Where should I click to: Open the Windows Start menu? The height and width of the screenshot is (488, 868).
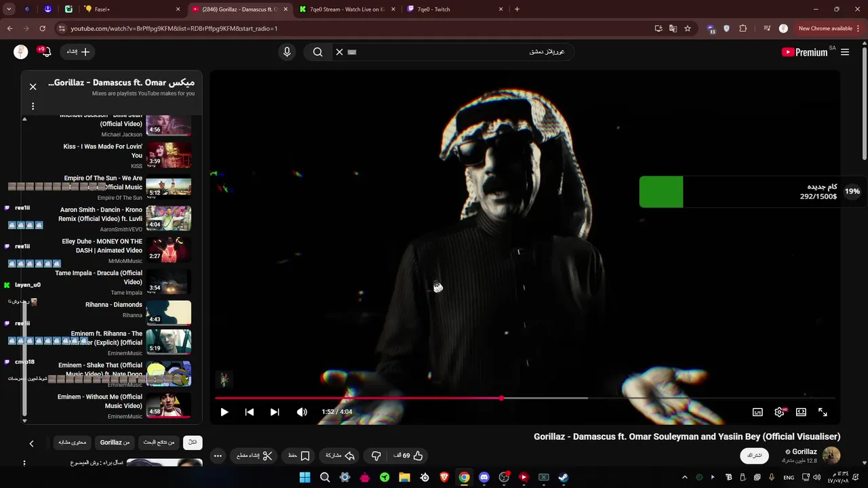pos(304,477)
